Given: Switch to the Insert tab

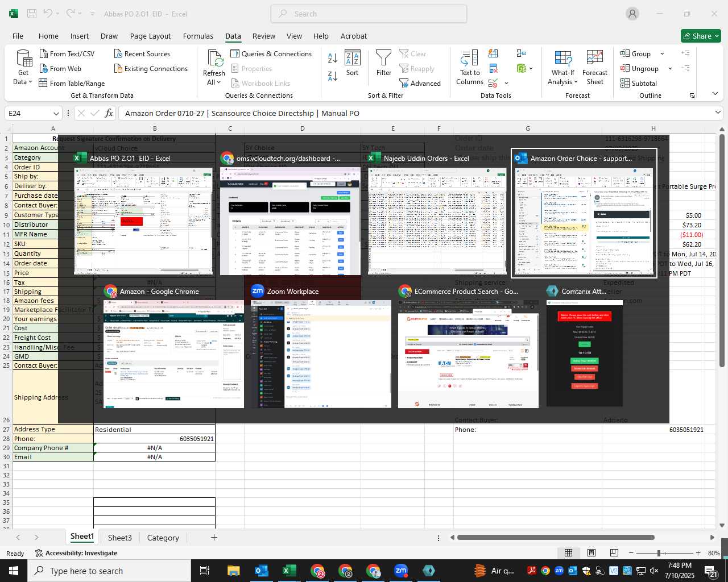Looking at the screenshot, I should (x=80, y=36).
